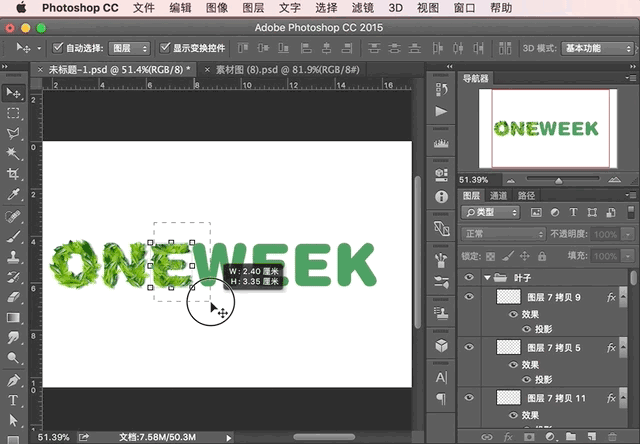Viewport: 640px width, 444px height.
Task: Toggle the layer filter on/off switch
Action: (x=631, y=212)
